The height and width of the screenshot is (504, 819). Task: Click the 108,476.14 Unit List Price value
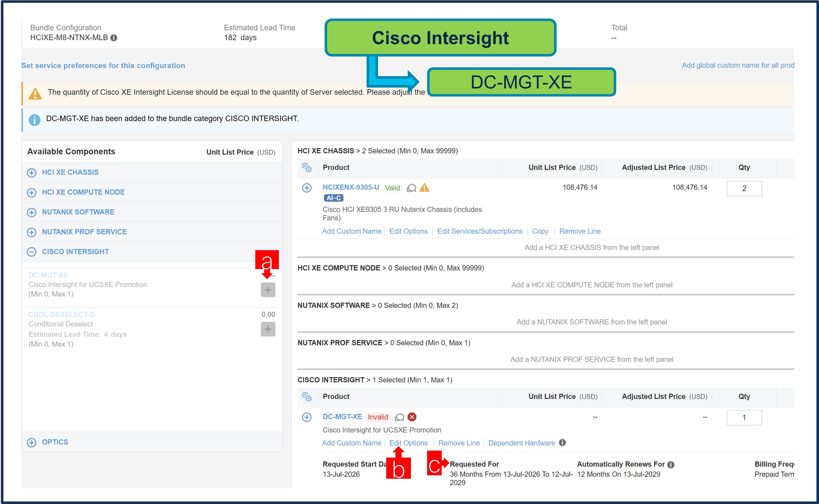pyautogui.click(x=580, y=187)
